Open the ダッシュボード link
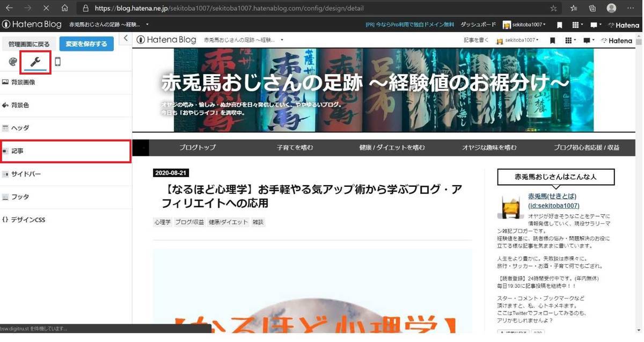 tap(478, 25)
